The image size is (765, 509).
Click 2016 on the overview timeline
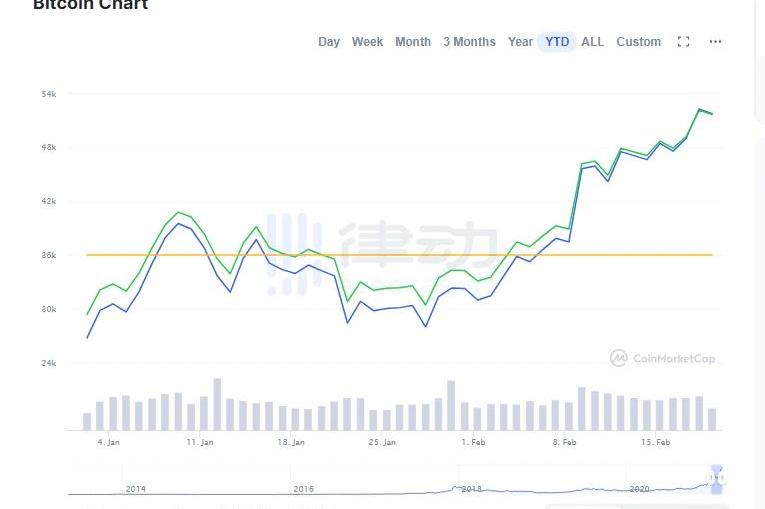click(304, 489)
